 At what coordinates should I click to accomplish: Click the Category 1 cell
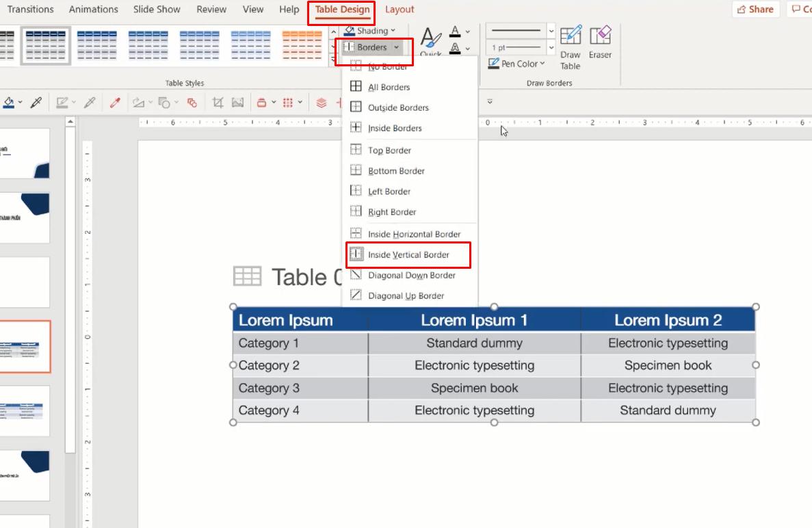click(x=300, y=343)
